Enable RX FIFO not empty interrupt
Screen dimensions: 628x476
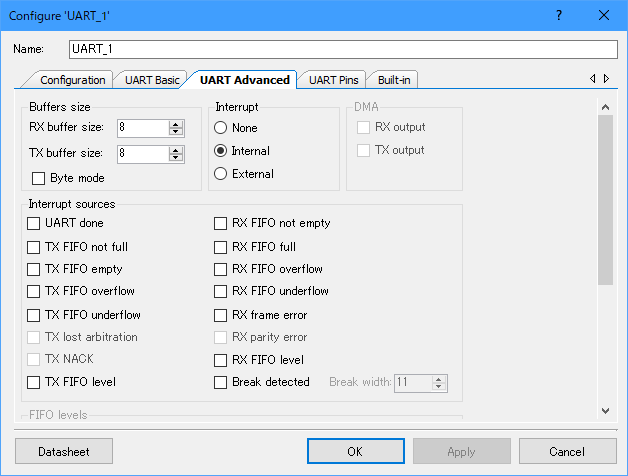coord(221,223)
